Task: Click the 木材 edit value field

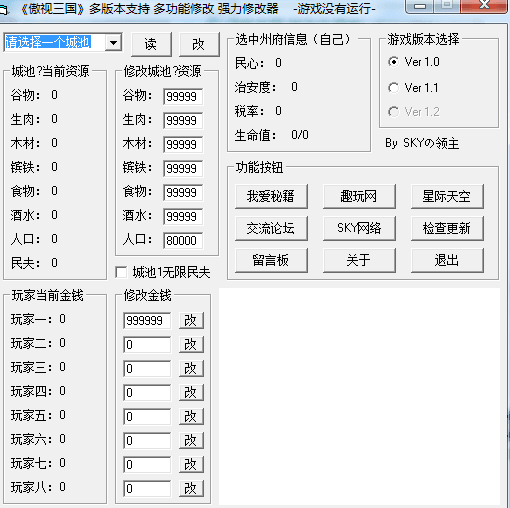Action: coord(183,145)
